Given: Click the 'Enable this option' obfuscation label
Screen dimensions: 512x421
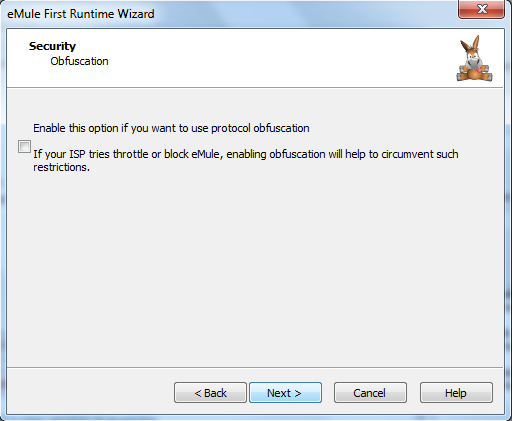Looking at the screenshot, I should tap(171, 128).
